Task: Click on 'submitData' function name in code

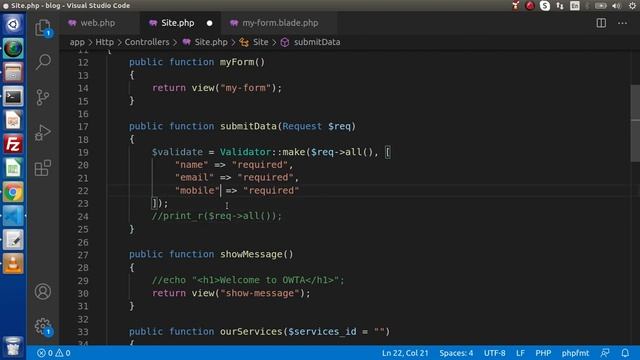Action: 248,126
